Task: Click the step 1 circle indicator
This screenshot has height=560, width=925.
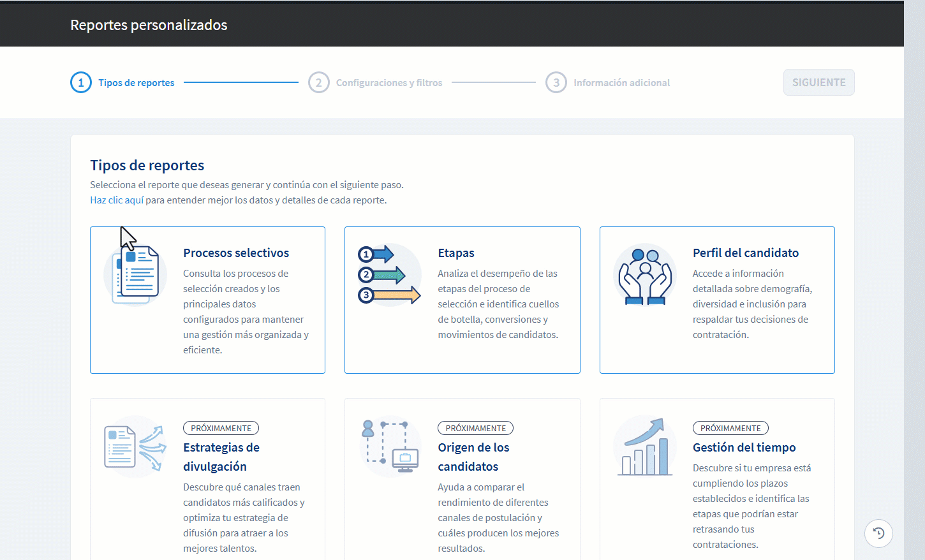Action: pos(81,82)
